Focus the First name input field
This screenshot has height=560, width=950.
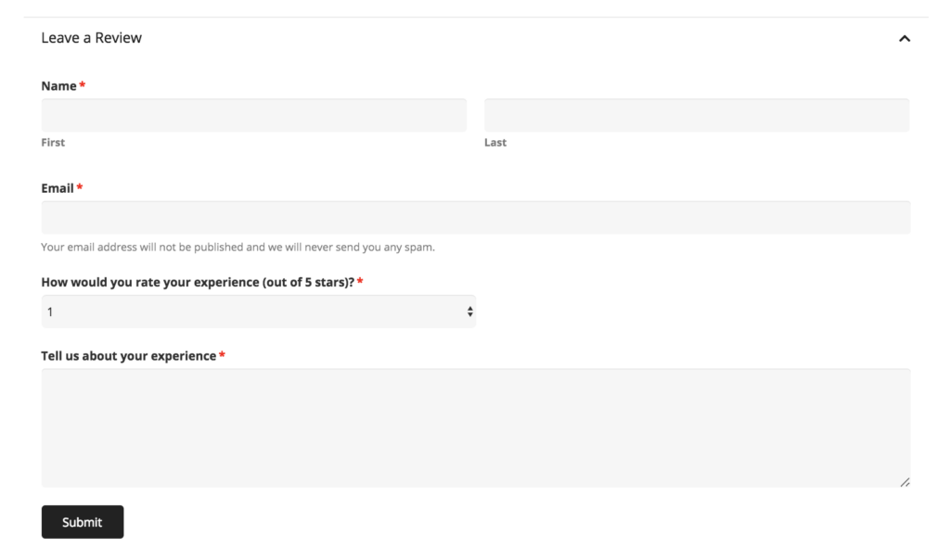tap(253, 115)
